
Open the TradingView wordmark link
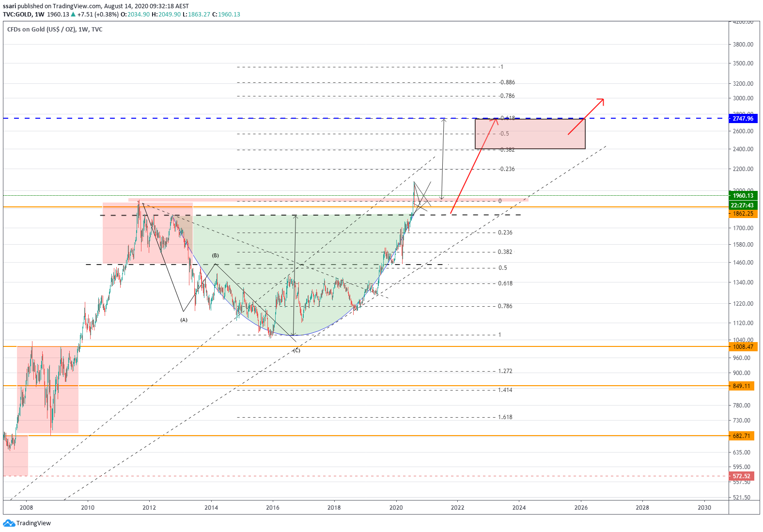[x=33, y=523]
